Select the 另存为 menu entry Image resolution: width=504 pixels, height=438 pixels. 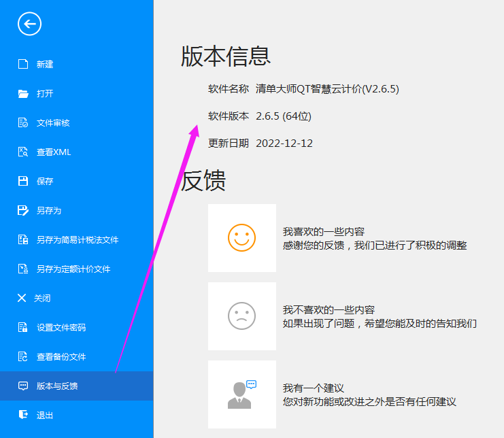(x=76, y=210)
